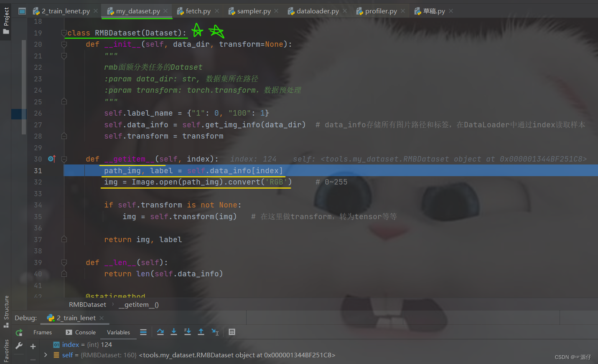Collapse the RMBDataset class fold marker

[x=64, y=33]
